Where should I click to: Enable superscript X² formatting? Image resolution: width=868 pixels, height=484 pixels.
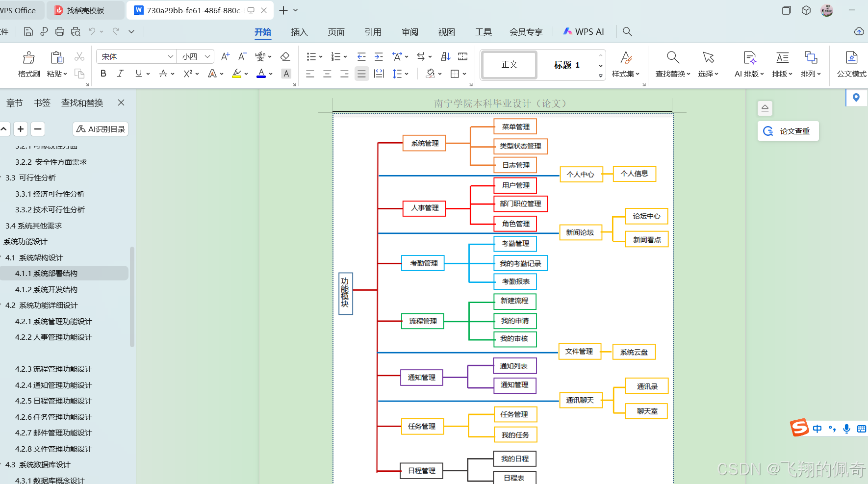pos(188,74)
